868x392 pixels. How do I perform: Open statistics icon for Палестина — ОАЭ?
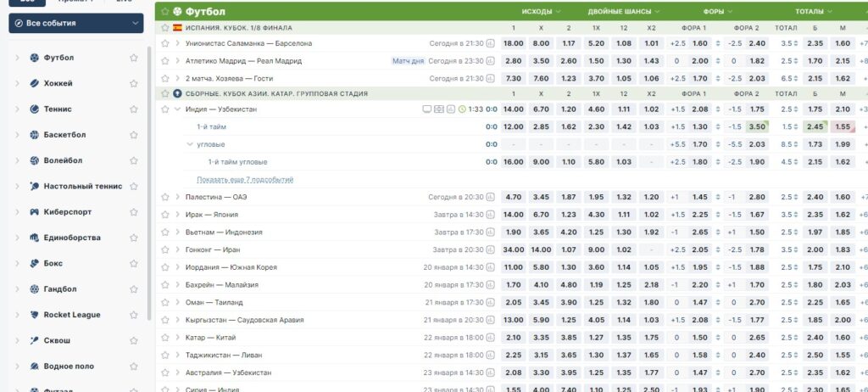click(x=490, y=197)
